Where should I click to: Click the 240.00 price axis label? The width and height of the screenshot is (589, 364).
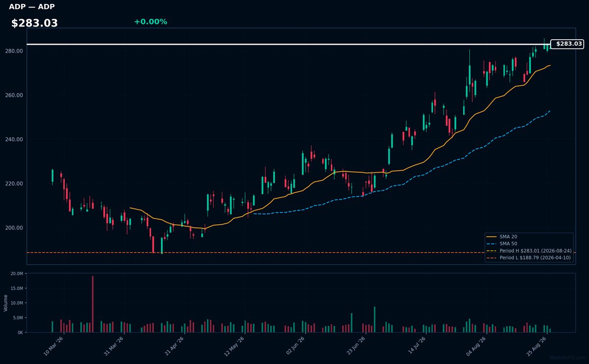click(14, 139)
